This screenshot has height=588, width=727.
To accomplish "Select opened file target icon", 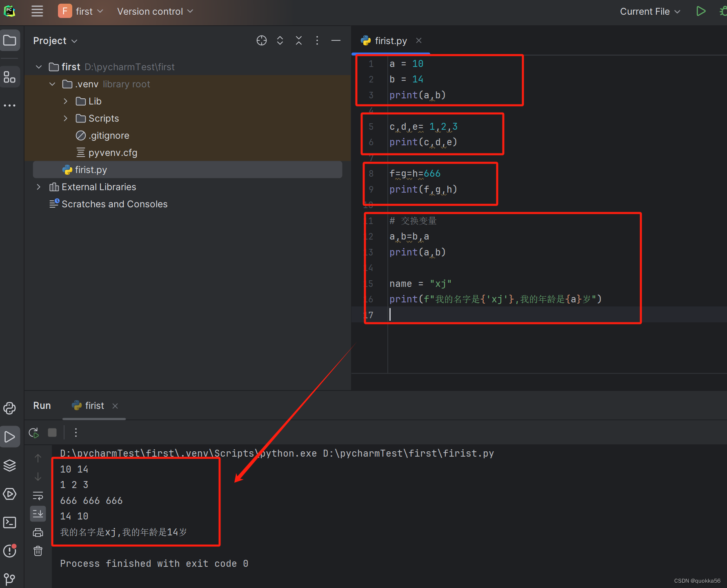I will click(x=262, y=40).
